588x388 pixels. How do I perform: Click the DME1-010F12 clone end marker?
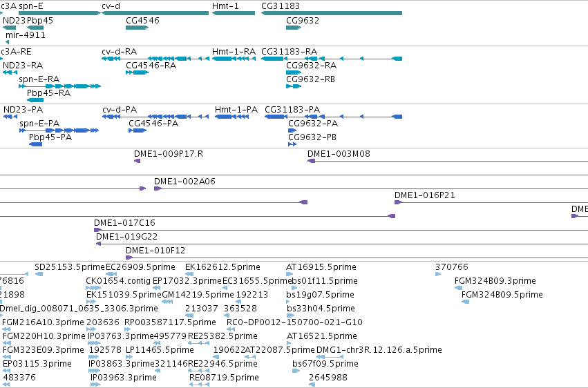[x=129, y=258]
